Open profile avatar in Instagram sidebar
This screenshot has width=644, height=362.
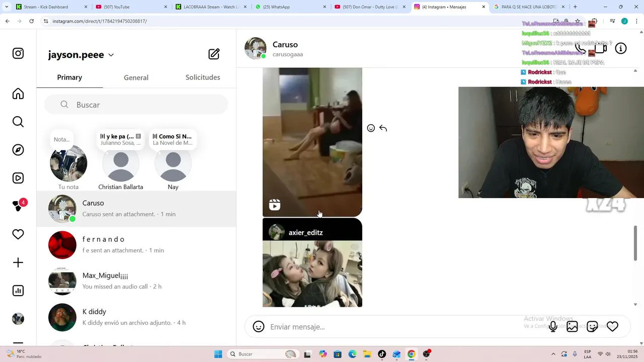18,319
